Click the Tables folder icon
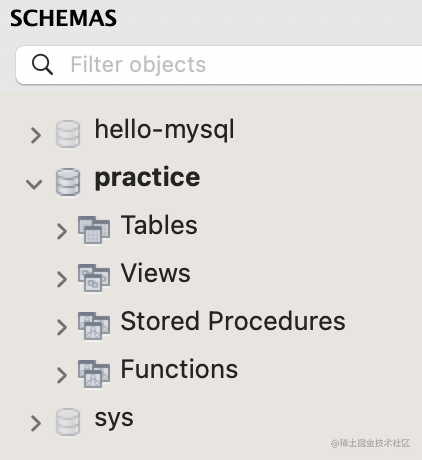 [x=94, y=230]
